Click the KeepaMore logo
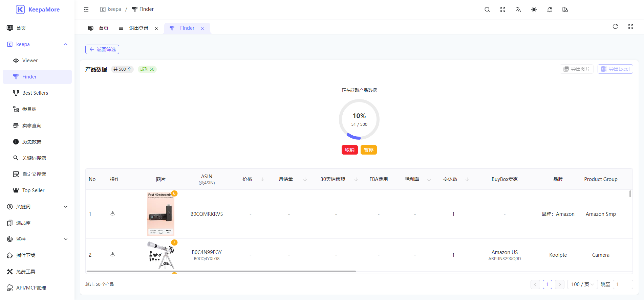The width and height of the screenshot is (644, 300). (x=38, y=9)
